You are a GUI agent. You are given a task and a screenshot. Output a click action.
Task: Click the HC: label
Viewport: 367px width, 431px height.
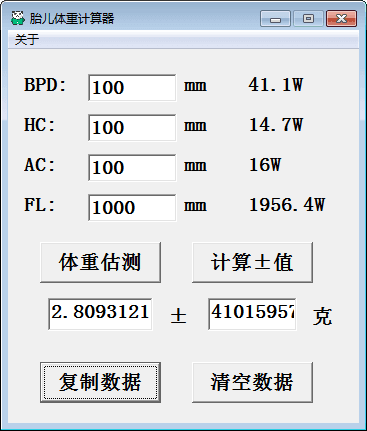(x=40, y=125)
